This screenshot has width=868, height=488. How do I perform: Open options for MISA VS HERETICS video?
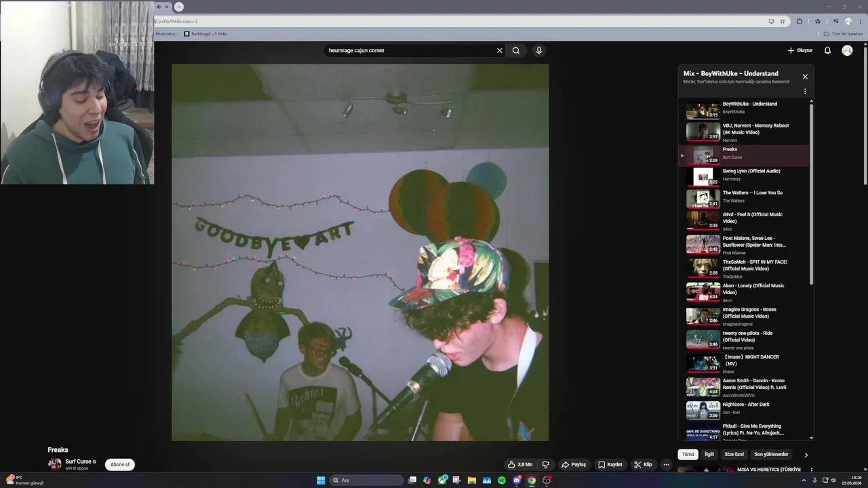pos(811,470)
